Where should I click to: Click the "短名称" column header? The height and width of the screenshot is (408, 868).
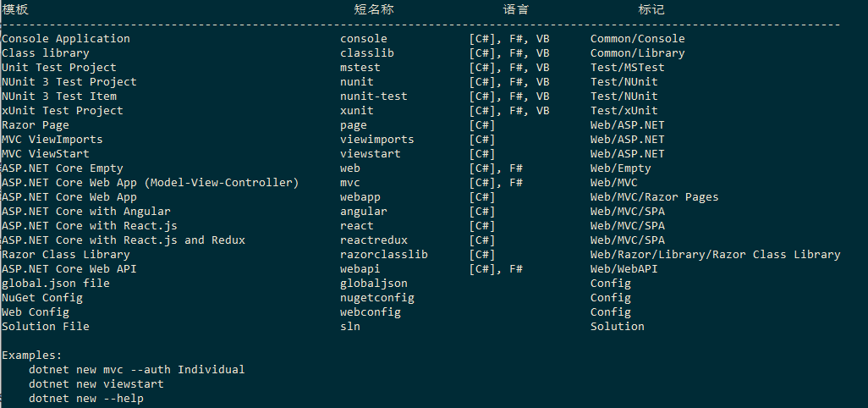click(x=374, y=10)
